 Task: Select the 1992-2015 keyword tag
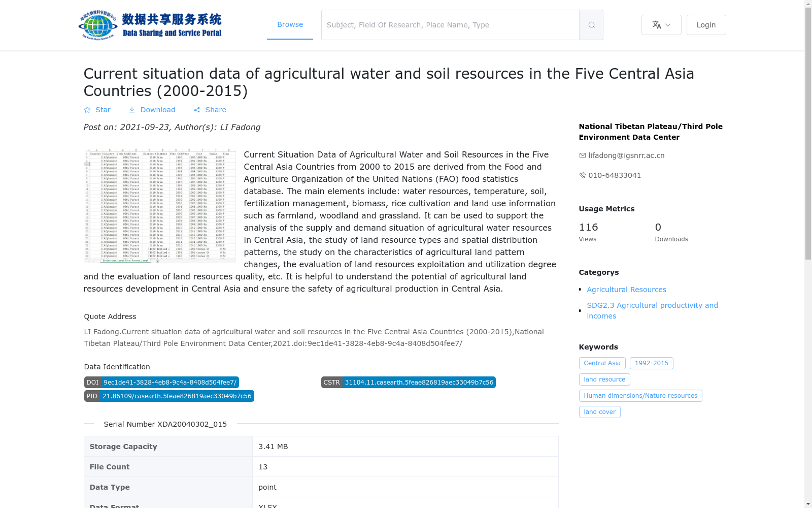point(652,363)
